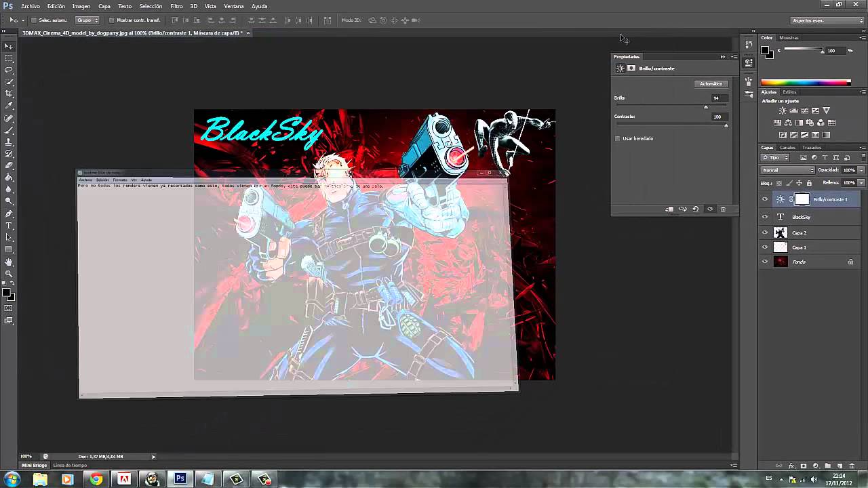Select the Lasso tool
This screenshot has width=868, height=488.
tap(9, 70)
